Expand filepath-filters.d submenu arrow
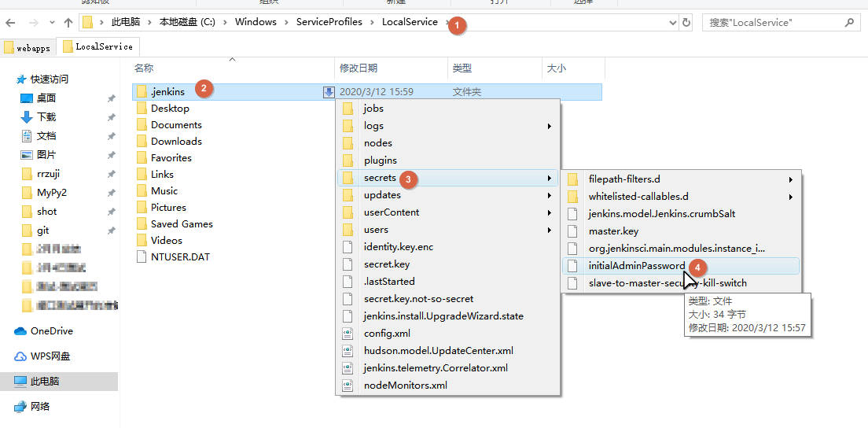The height and width of the screenshot is (428, 868). click(x=791, y=179)
